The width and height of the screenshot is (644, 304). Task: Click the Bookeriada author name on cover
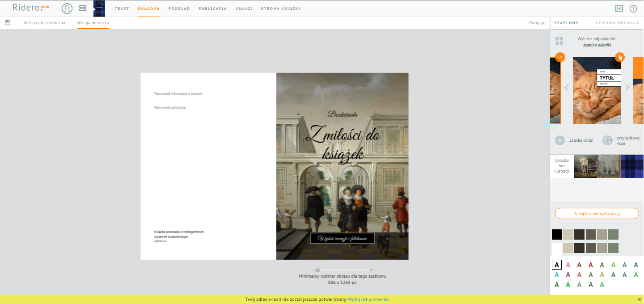click(x=343, y=114)
